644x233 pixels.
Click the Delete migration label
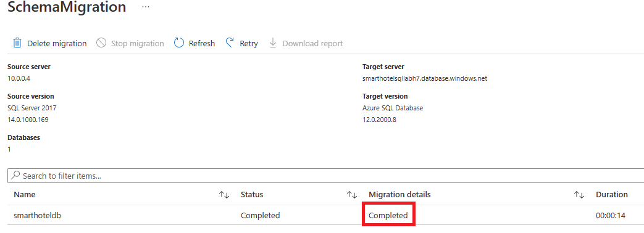(x=57, y=44)
